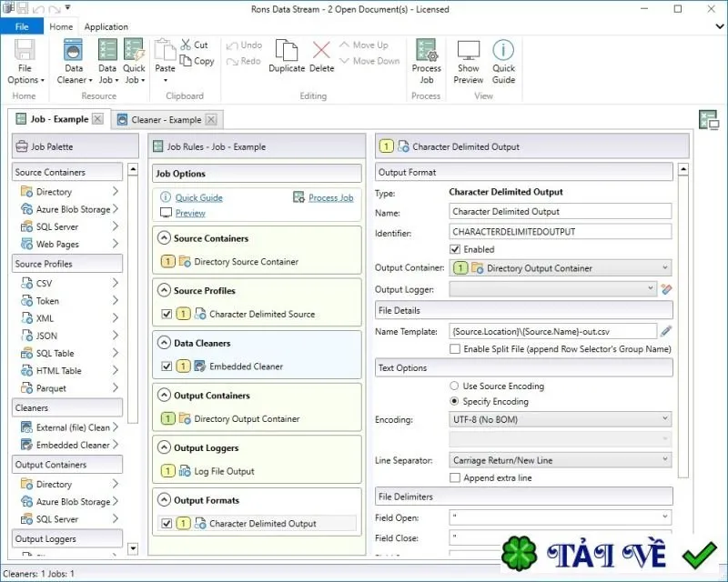Image resolution: width=728 pixels, height=582 pixels.
Task: Switch to Job - Example document tab
Action: (59, 119)
